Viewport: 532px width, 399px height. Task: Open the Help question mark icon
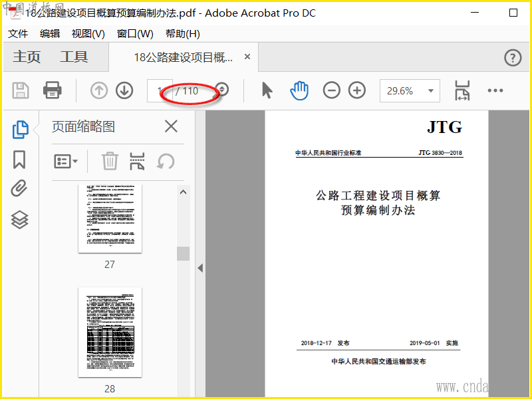pyautogui.click(x=512, y=58)
